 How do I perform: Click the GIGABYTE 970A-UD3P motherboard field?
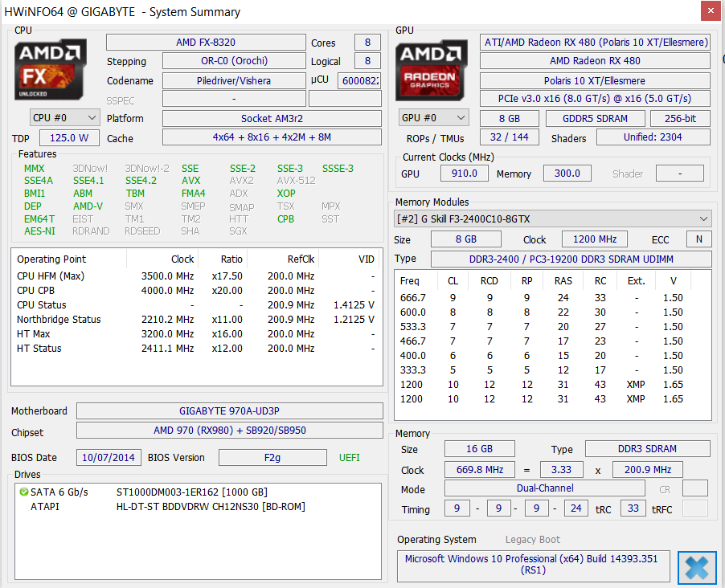click(229, 411)
